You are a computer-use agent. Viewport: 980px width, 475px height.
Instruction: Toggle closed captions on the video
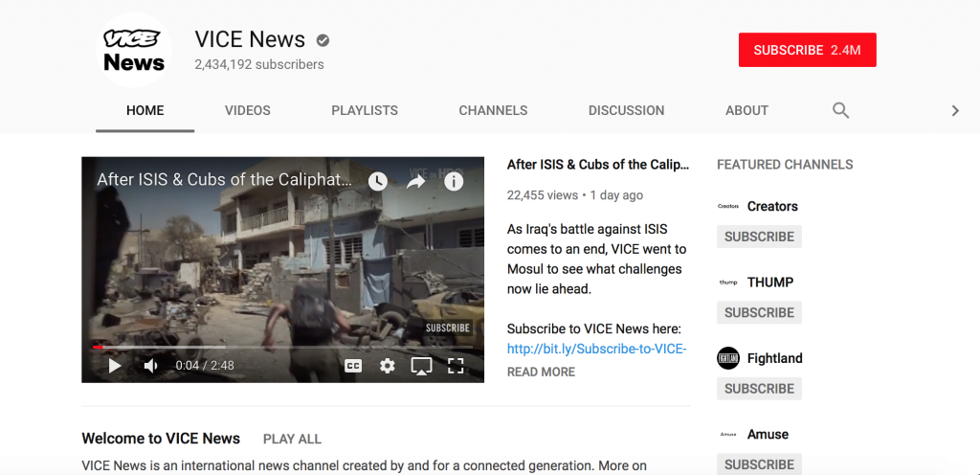[x=352, y=366]
